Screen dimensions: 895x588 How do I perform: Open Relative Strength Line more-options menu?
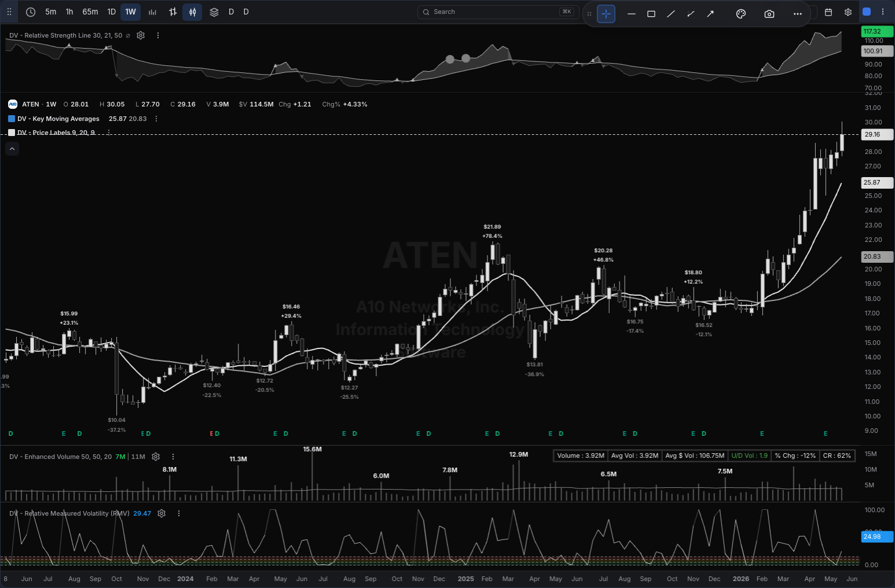[158, 35]
